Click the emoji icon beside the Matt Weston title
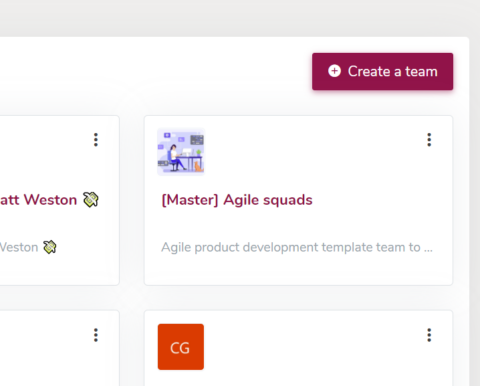 click(x=91, y=200)
